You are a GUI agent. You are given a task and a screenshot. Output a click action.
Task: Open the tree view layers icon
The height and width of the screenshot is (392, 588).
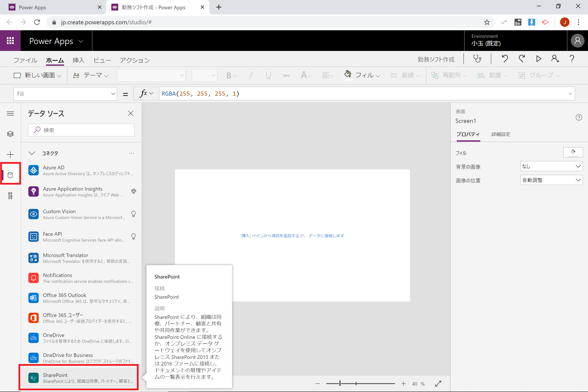pyautogui.click(x=10, y=134)
